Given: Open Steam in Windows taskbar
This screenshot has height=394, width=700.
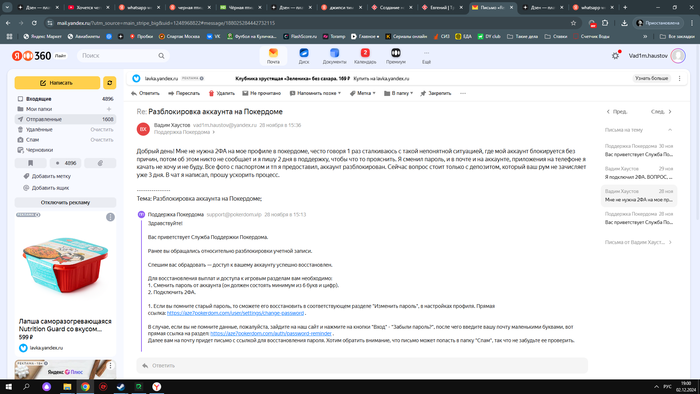Looking at the screenshot, I should [121, 387].
